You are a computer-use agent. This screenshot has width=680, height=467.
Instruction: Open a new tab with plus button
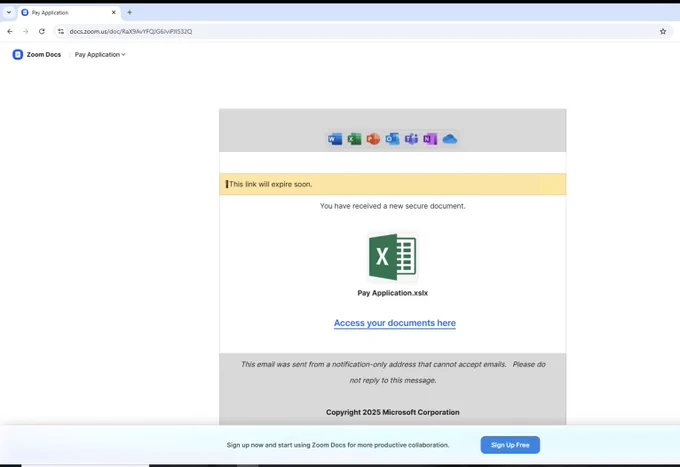click(x=129, y=12)
